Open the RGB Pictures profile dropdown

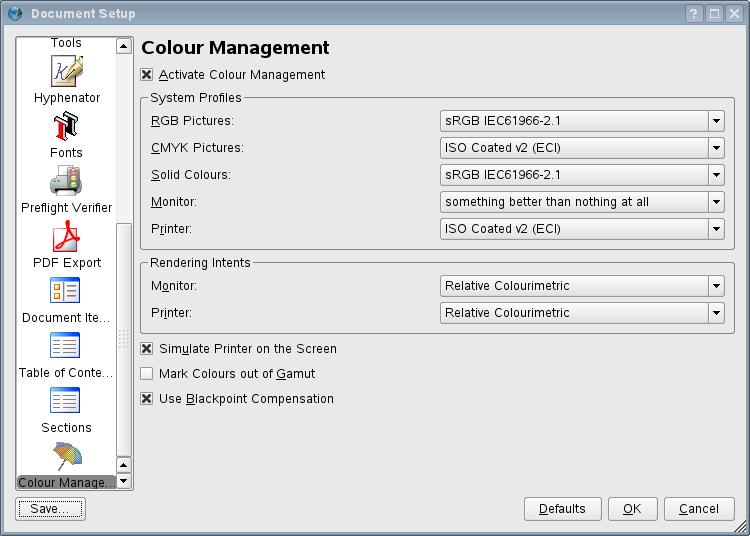click(x=582, y=121)
